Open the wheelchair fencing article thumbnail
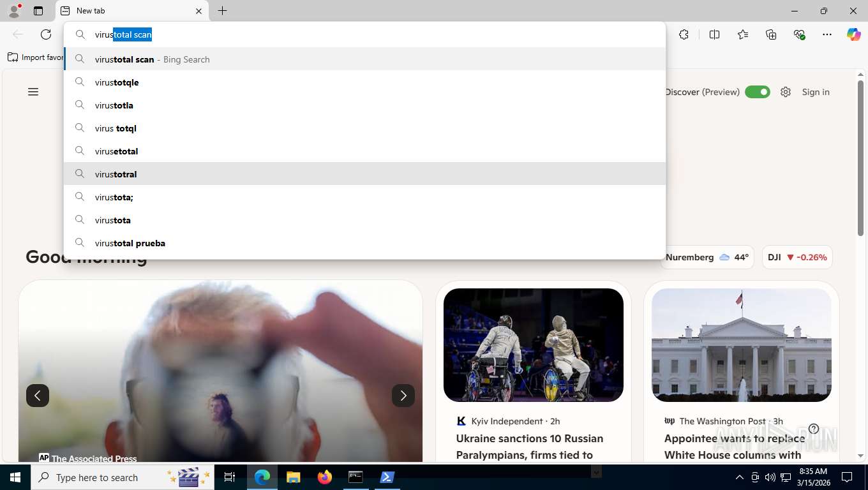This screenshot has height=490, width=868. pos(534,345)
